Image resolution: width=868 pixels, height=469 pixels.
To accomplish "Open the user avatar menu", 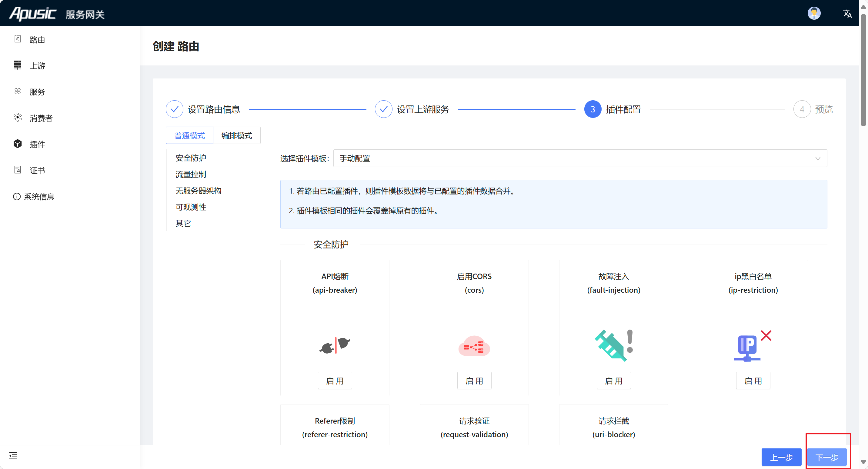I will tap(814, 13).
